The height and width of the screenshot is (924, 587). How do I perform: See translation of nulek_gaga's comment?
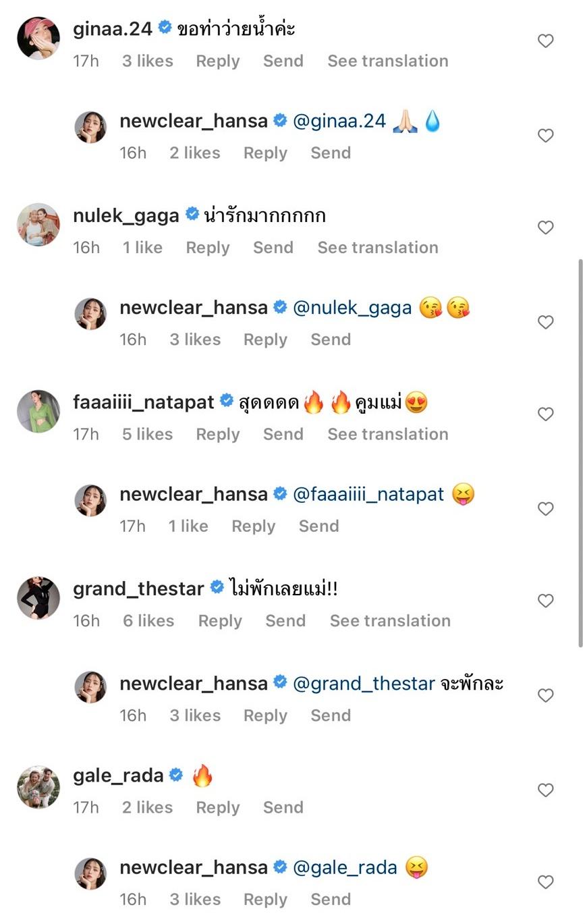[377, 248]
